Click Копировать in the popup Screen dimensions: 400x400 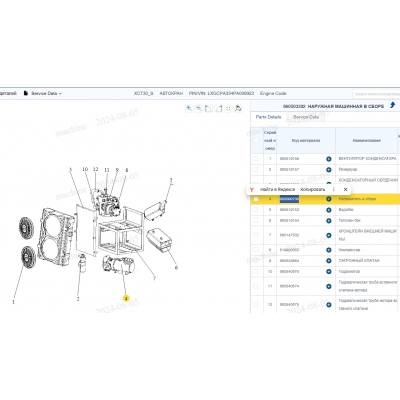(313, 189)
